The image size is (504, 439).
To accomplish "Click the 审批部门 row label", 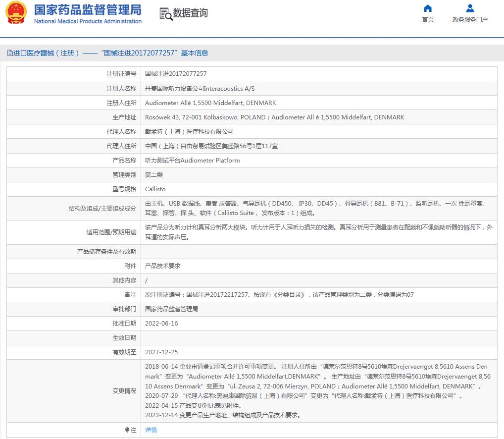I will [124, 309].
